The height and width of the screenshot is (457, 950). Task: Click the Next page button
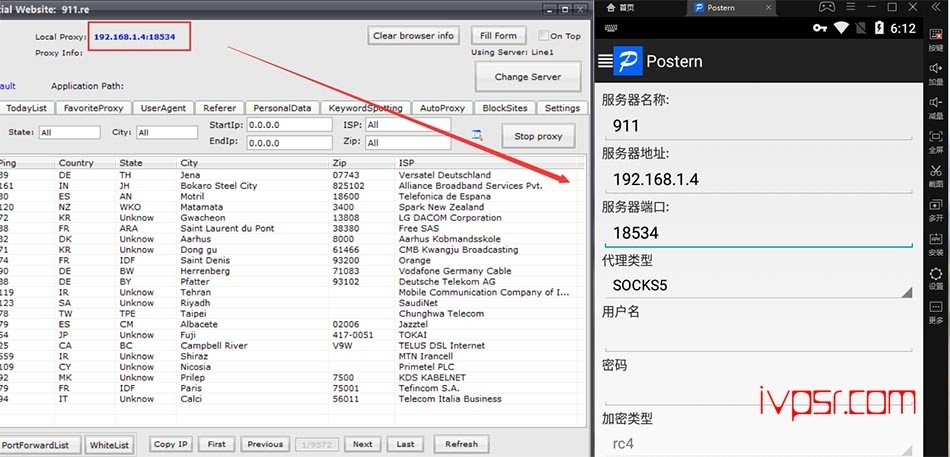coord(362,444)
